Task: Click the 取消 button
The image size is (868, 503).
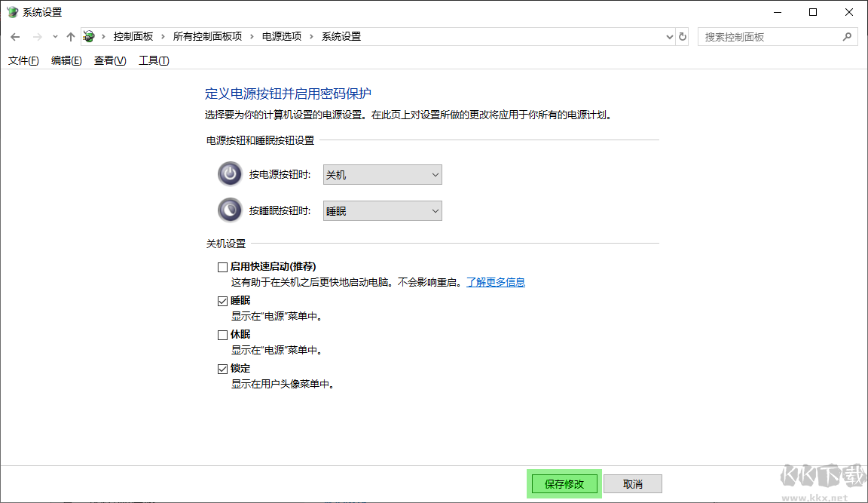Action: (x=632, y=483)
